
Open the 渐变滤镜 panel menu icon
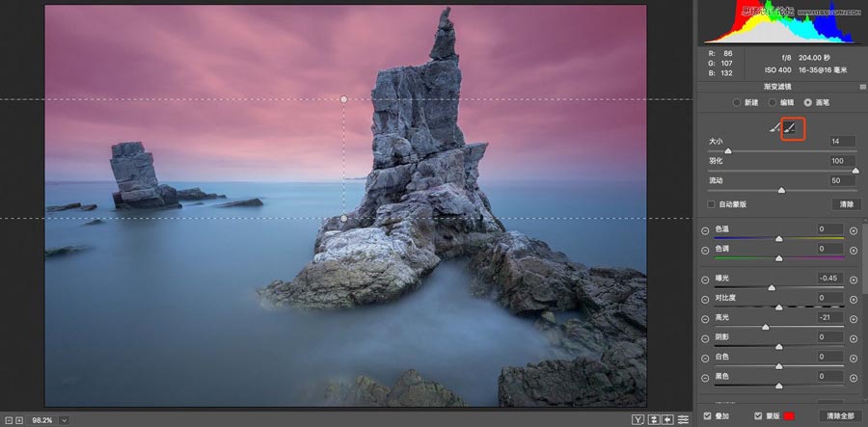click(862, 87)
